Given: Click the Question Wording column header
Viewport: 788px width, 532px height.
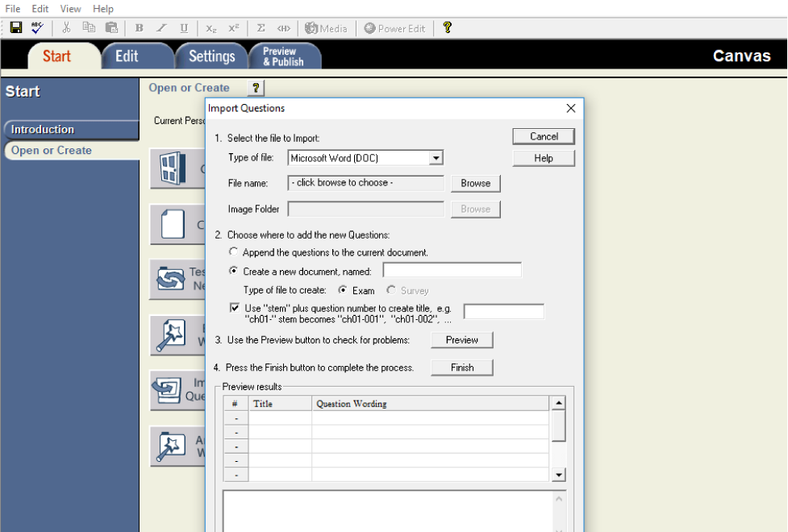Looking at the screenshot, I should (430, 403).
